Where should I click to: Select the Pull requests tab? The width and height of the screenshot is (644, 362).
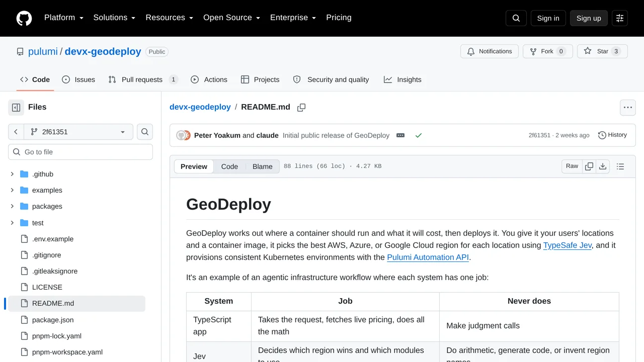[x=143, y=79]
